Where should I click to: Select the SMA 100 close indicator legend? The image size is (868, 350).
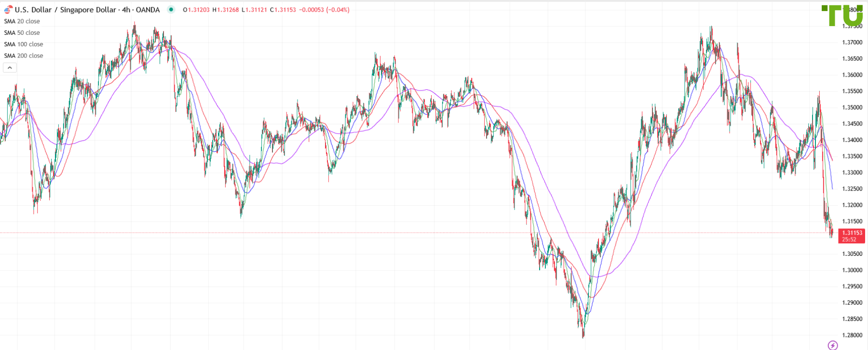(24, 44)
